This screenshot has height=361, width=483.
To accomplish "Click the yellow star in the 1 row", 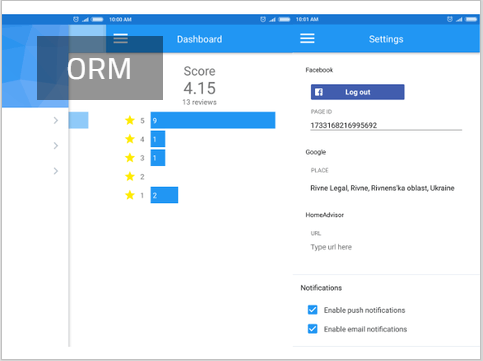I will [130, 195].
